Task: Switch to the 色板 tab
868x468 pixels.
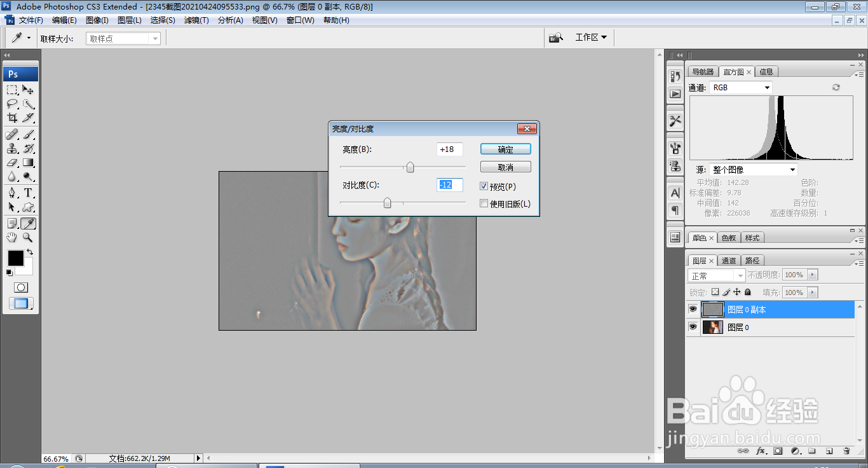Action: (x=729, y=238)
